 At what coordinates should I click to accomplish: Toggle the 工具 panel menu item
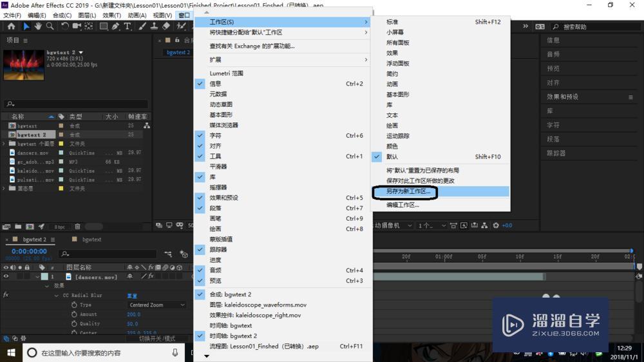click(x=283, y=156)
